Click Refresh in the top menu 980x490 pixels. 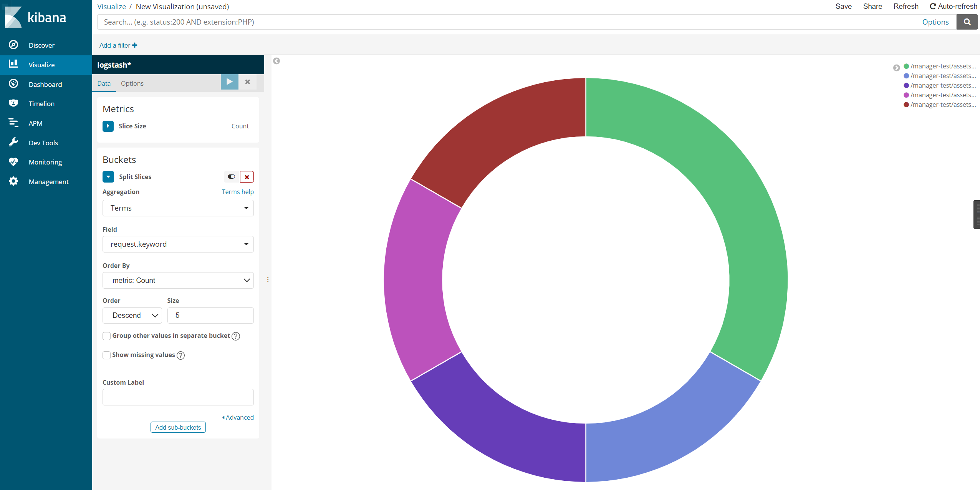[906, 7]
